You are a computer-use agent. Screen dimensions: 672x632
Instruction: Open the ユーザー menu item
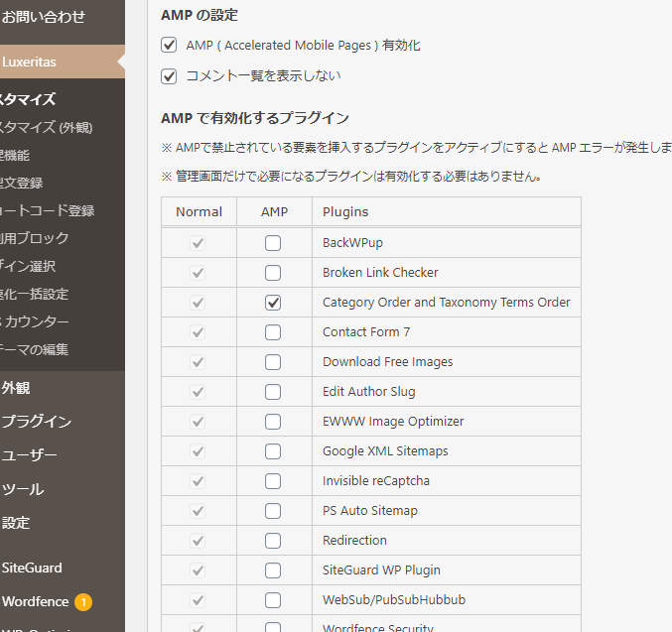click(x=30, y=455)
